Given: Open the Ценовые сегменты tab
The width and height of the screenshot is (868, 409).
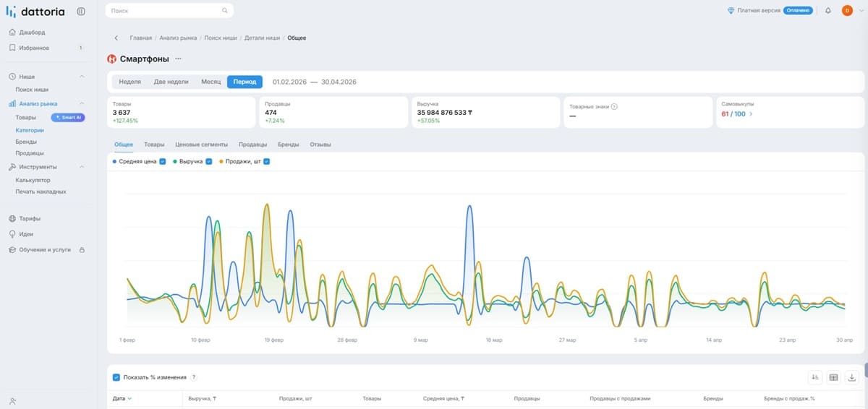Looking at the screenshot, I should click(x=202, y=145).
